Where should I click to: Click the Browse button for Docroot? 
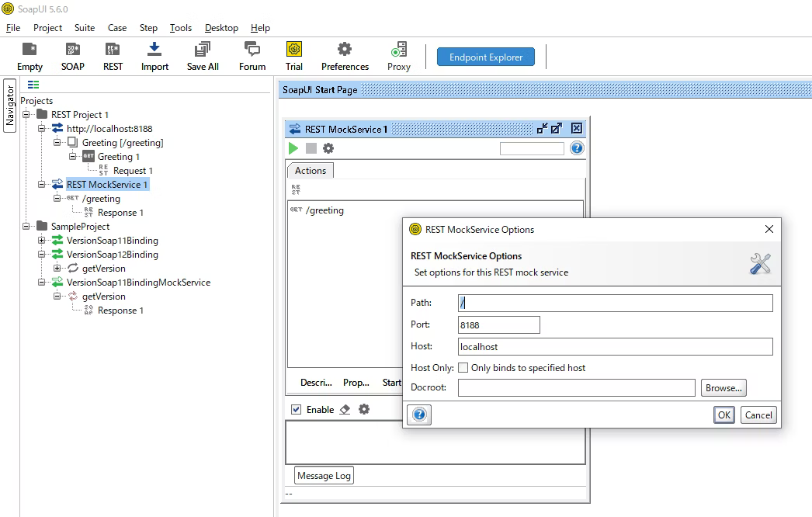coord(724,387)
